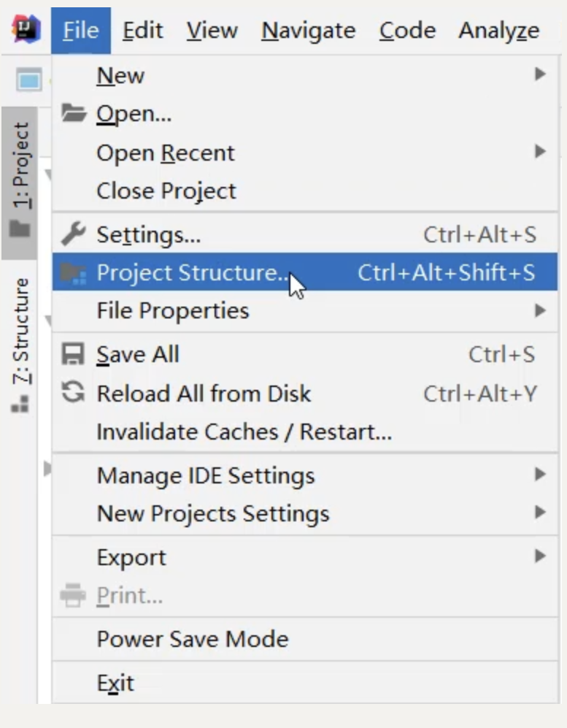Open the Edit menu
567x728 pixels.
point(142,31)
